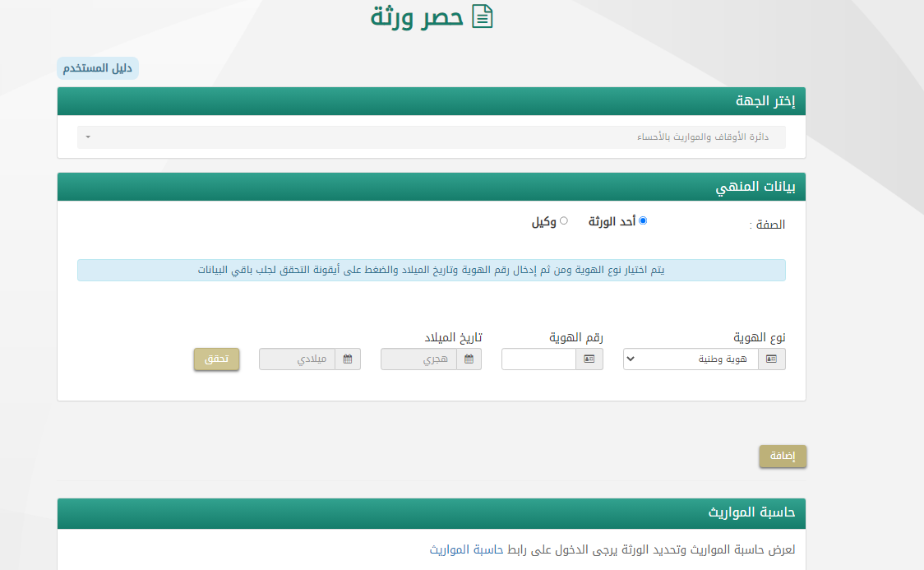Click the ID card icon beside نوع الهوية
The height and width of the screenshot is (570, 924).
click(x=771, y=359)
